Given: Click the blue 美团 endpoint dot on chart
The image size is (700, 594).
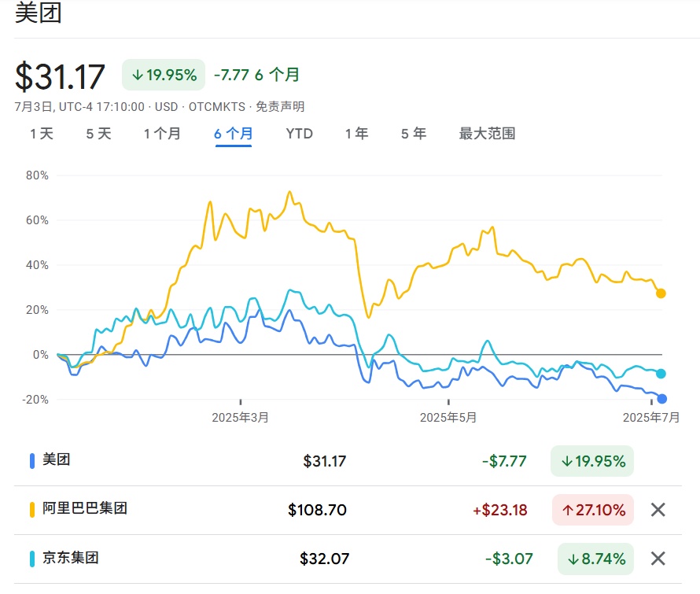Looking at the screenshot, I should 661,399.
